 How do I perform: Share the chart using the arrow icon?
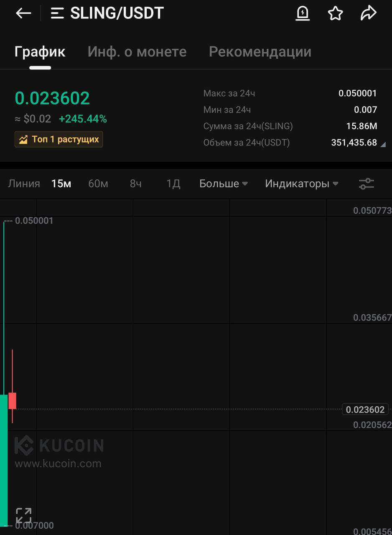(x=368, y=13)
